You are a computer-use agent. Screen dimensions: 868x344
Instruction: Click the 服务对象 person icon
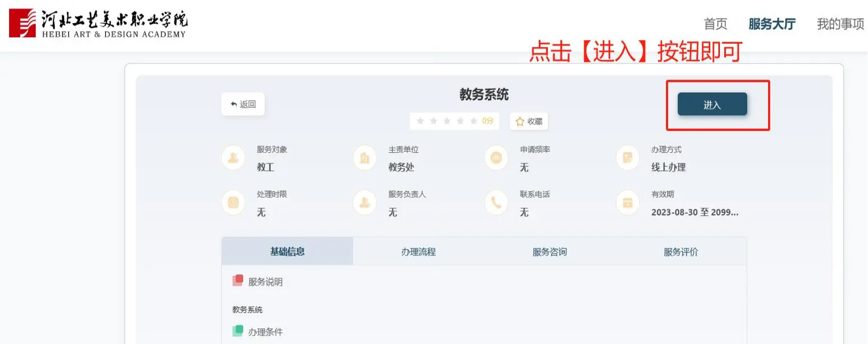233,158
